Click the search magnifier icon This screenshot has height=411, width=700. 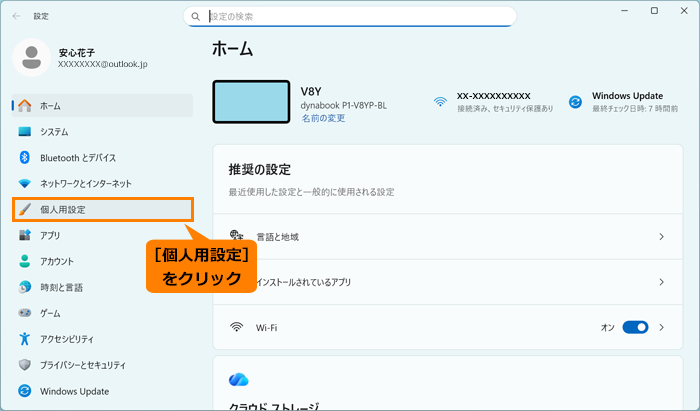point(196,17)
